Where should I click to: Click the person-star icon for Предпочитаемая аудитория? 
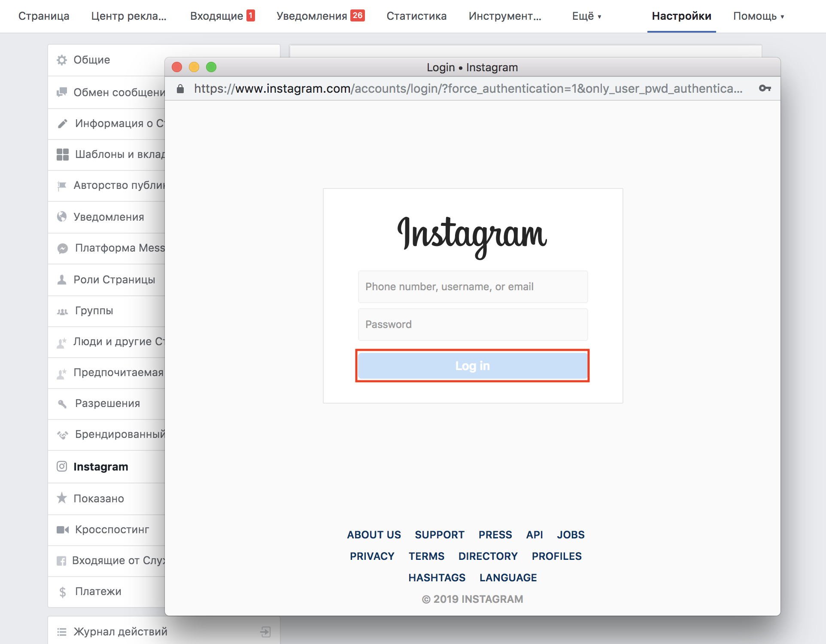(62, 373)
